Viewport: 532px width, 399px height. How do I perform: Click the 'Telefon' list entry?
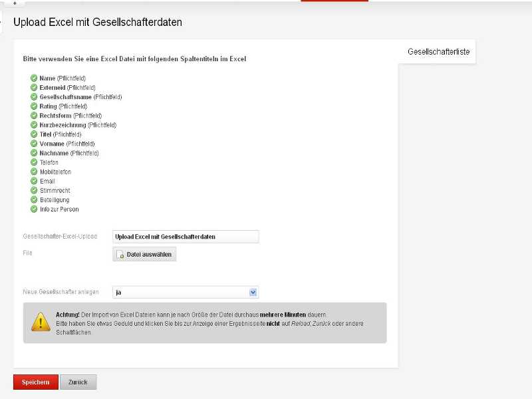point(49,162)
